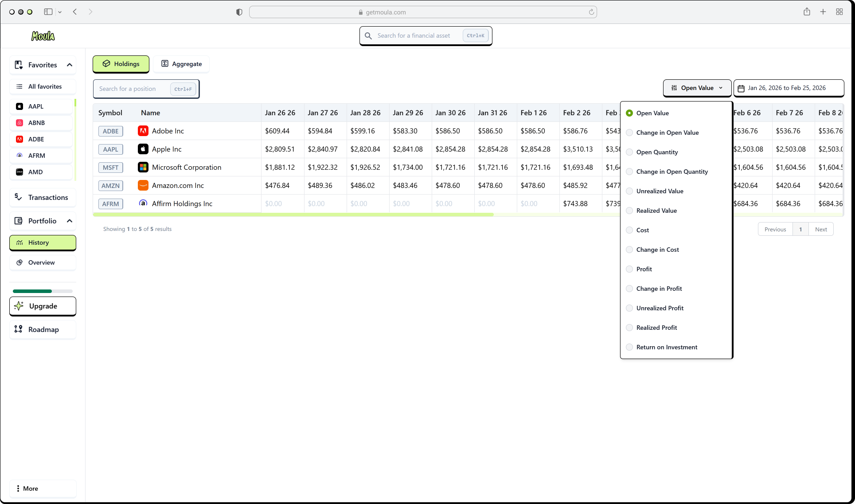855x504 pixels.
Task: Click the Upgrade button
Action: (x=43, y=306)
